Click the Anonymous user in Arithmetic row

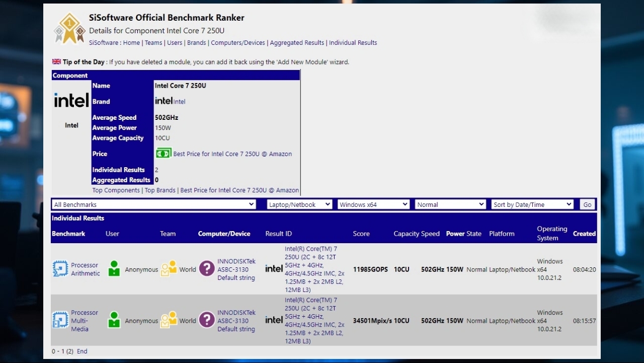141,270
